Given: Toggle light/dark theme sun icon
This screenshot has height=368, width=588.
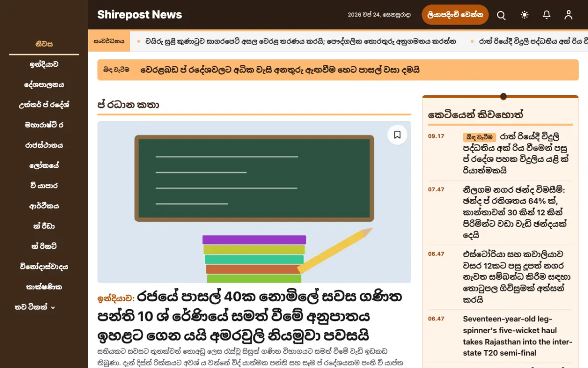Looking at the screenshot, I should pyautogui.click(x=525, y=15).
